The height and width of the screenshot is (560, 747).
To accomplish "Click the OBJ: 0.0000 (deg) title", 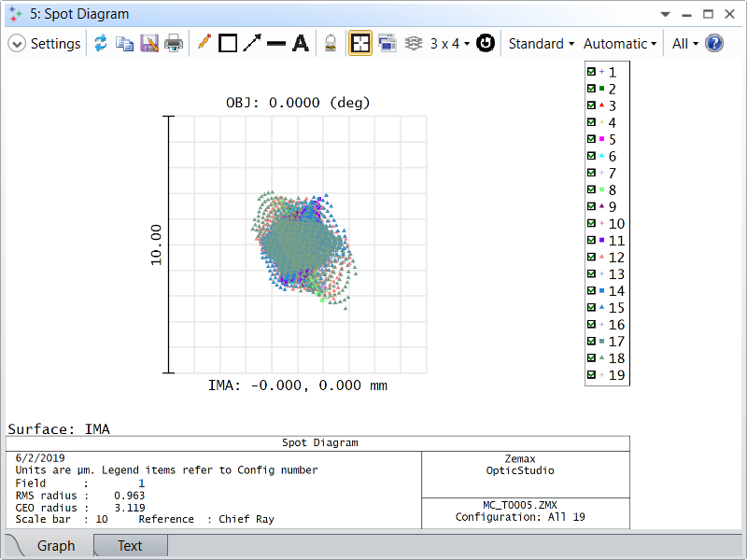I will [298, 103].
